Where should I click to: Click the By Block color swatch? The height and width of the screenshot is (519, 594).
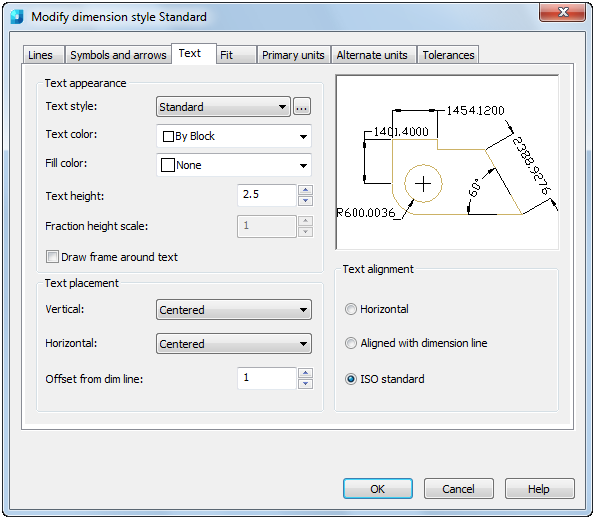(168, 136)
